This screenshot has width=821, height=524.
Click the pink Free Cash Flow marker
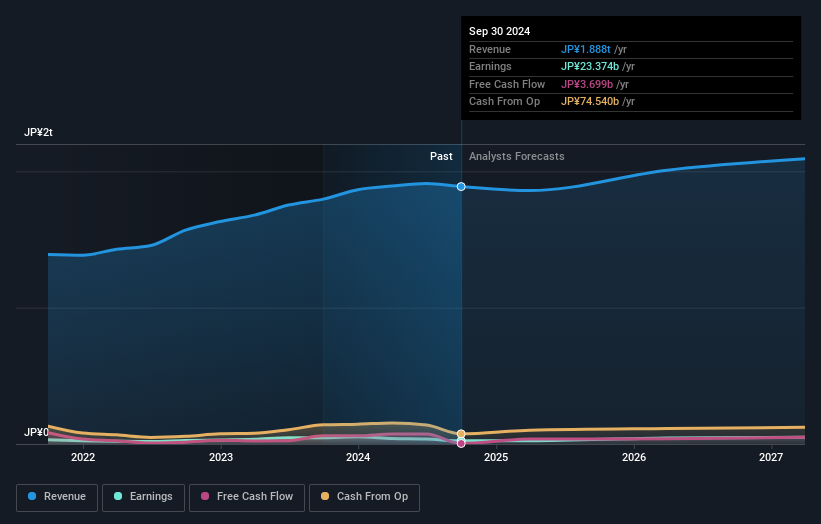[461, 443]
